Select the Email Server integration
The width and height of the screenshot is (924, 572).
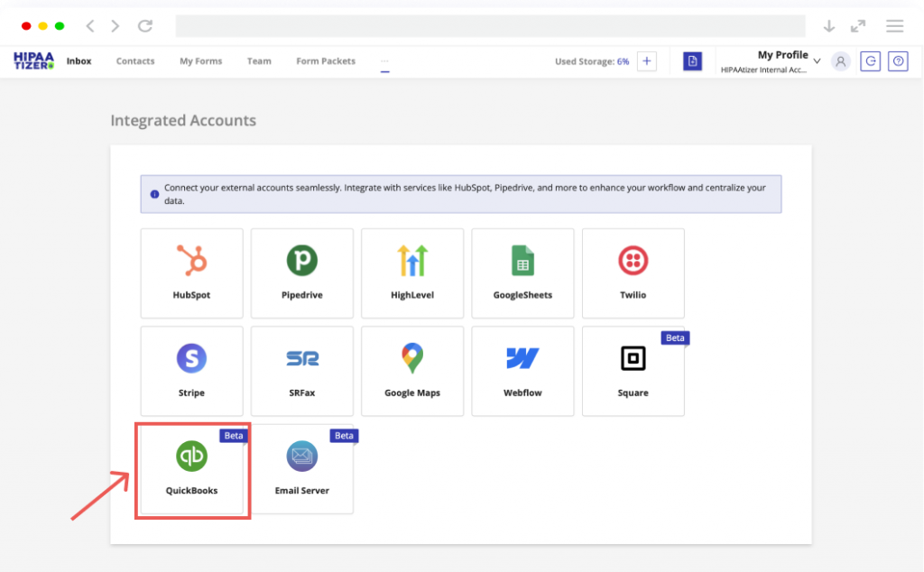(x=301, y=469)
